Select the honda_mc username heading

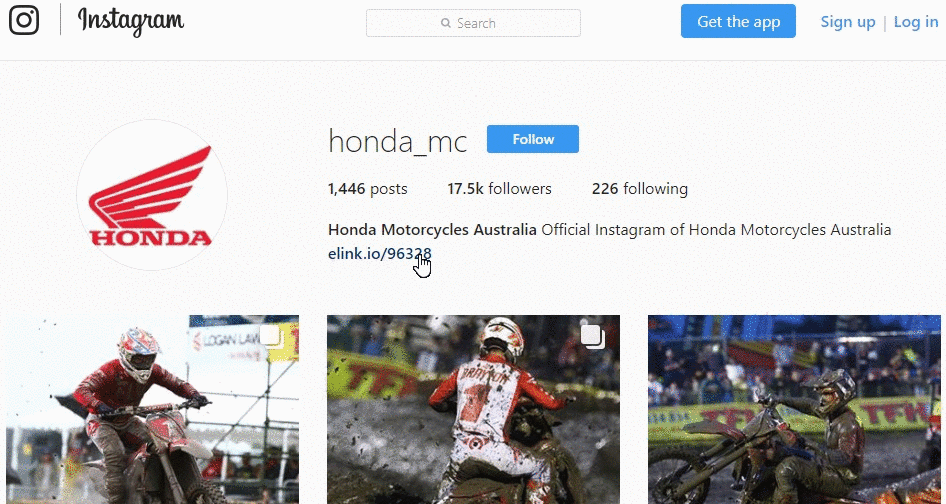pyautogui.click(x=398, y=142)
